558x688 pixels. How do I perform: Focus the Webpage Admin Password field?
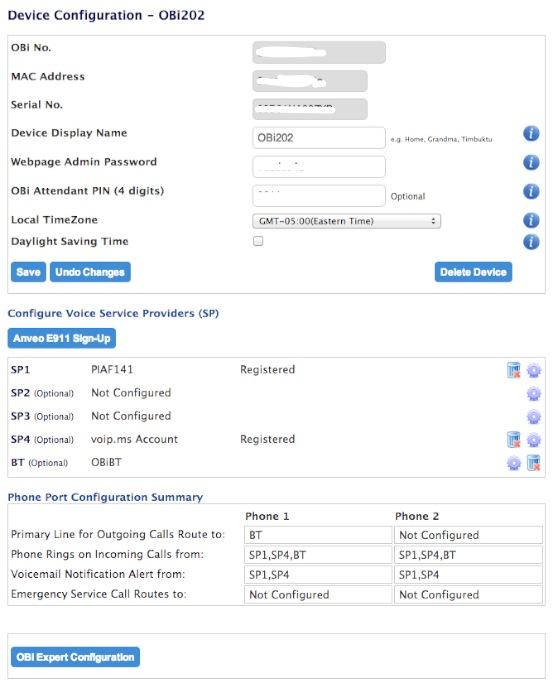[319, 167]
